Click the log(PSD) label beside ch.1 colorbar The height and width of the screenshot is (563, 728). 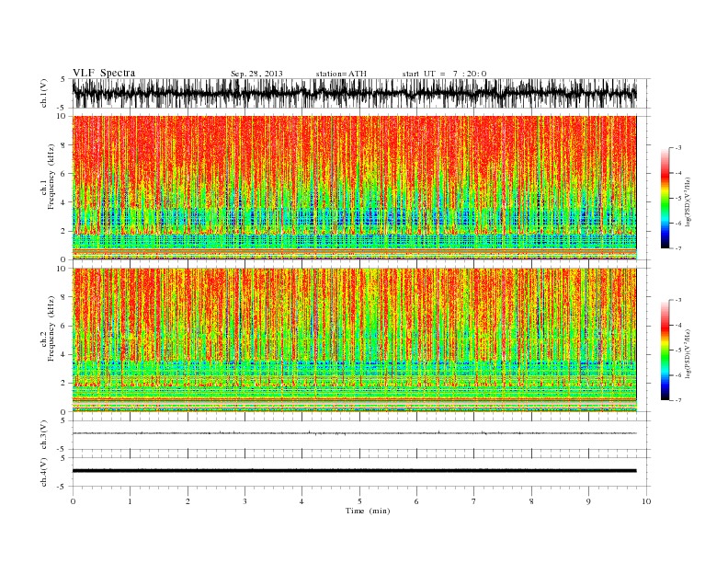(x=688, y=201)
